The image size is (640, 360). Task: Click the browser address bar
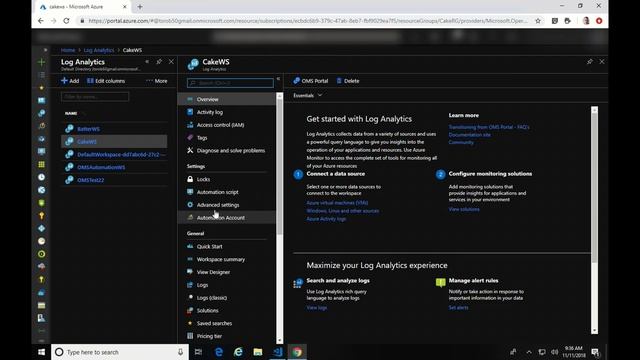pos(308,21)
